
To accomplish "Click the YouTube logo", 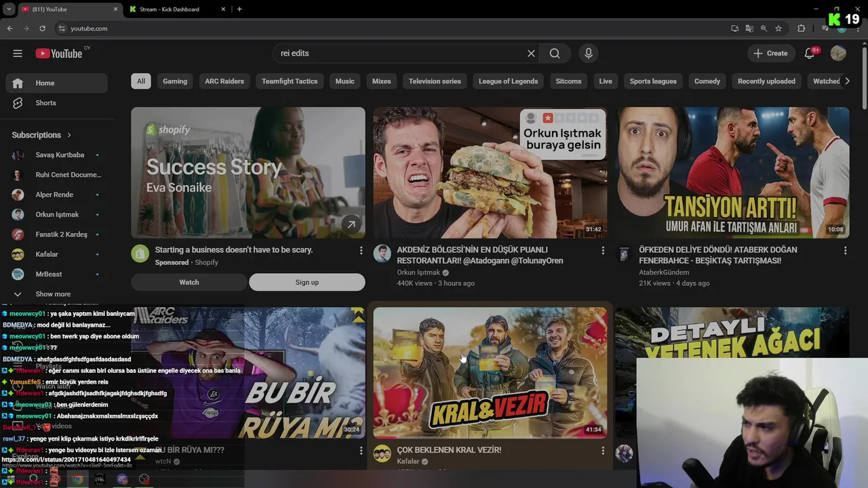I will point(59,54).
